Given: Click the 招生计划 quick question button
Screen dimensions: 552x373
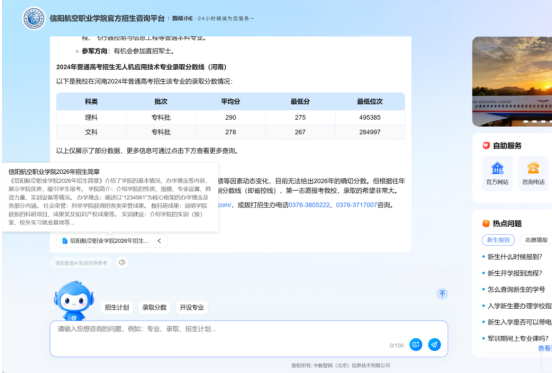Looking at the screenshot, I should point(117,307).
